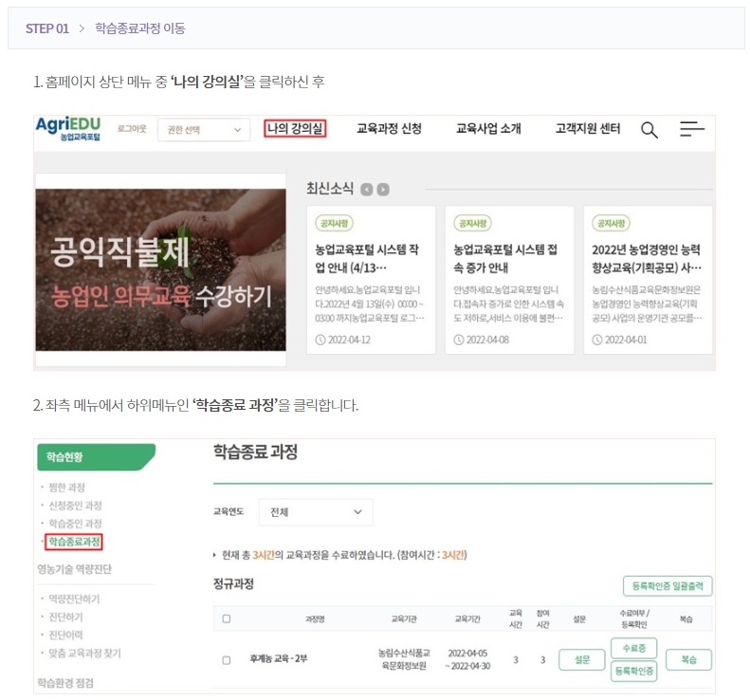Toggle the select-all checkbox in table header
750x700 pixels.
226,618
